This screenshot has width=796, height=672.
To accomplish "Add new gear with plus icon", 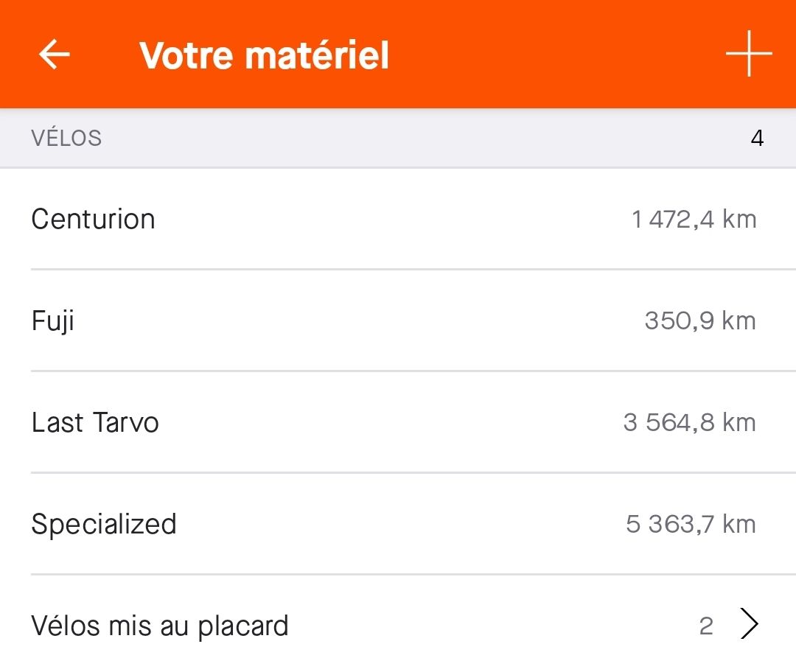I will (748, 54).
